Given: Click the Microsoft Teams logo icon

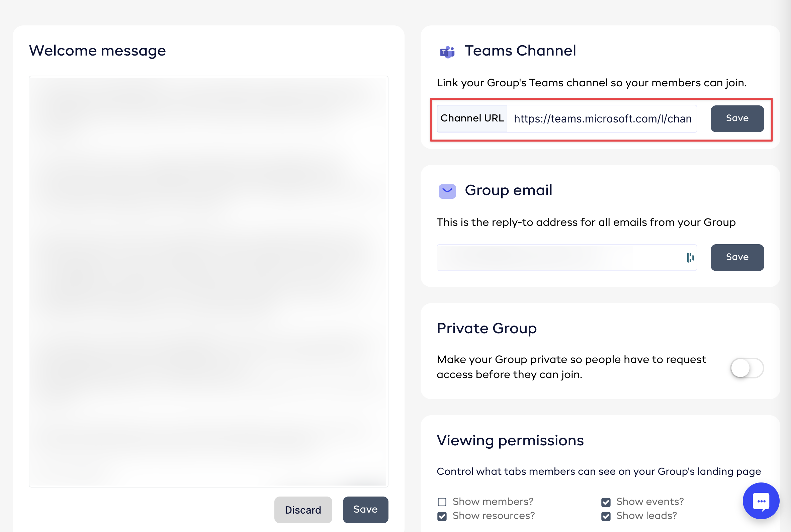Looking at the screenshot, I should pyautogui.click(x=447, y=52).
